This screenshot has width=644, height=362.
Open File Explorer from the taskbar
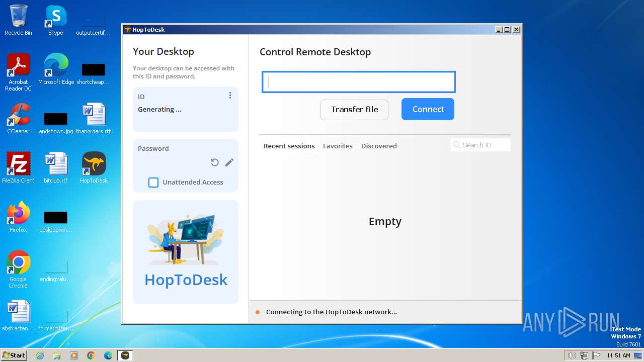57,355
